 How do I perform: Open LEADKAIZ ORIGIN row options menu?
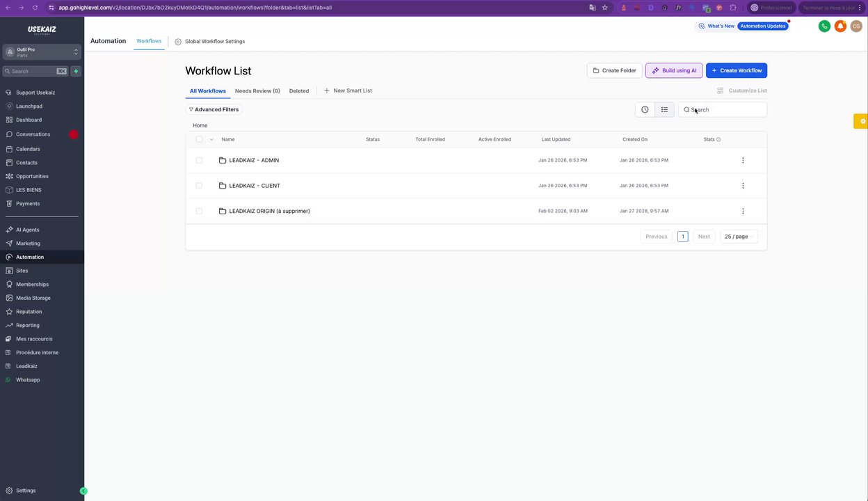[x=743, y=211]
